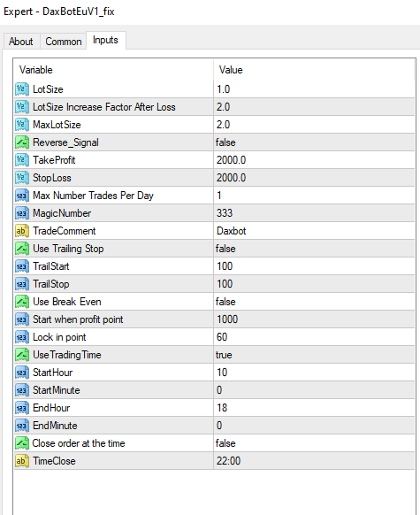Switch to the About tab
This screenshot has height=515, width=420.
click(x=21, y=42)
